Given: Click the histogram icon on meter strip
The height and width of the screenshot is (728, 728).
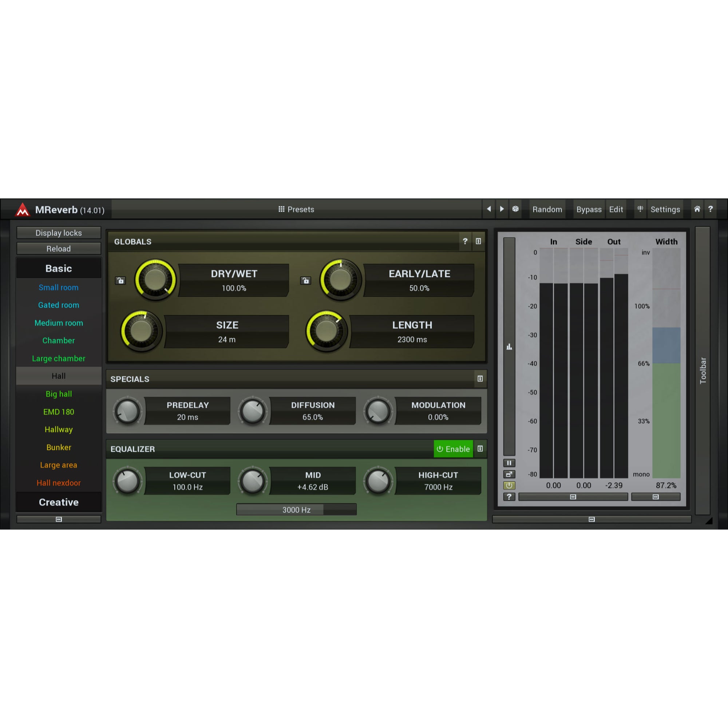Looking at the screenshot, I should 509,347.
